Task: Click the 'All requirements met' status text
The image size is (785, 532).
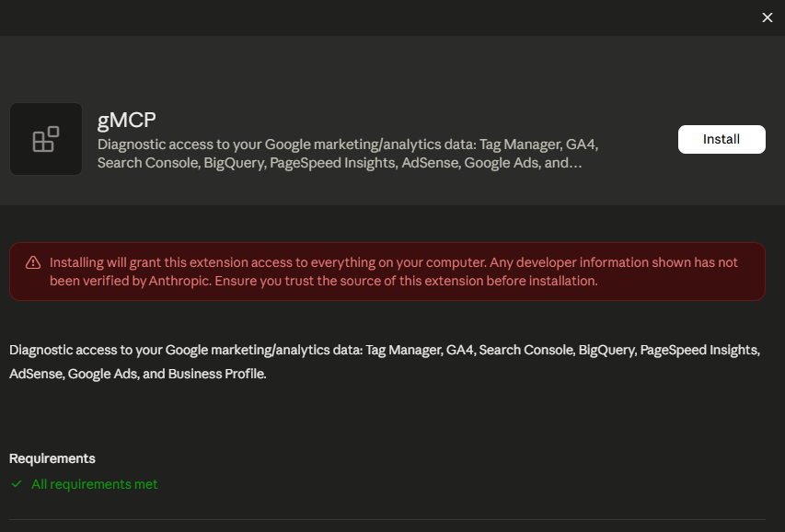Action: click(95, 484)
